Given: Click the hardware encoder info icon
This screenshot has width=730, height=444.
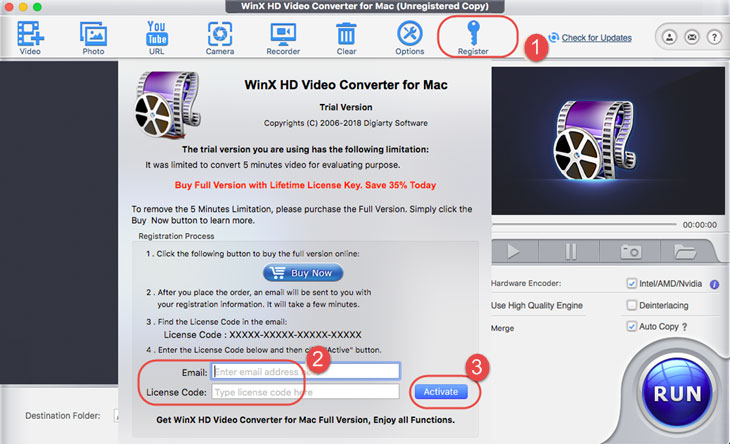Looking at the screenshot, I should [714, 284].
